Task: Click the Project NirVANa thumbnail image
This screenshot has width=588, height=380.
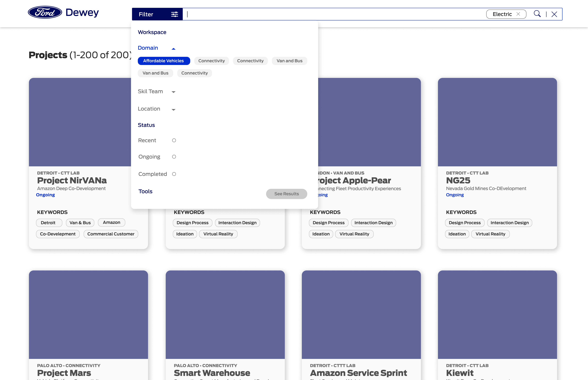Action: coord(80,122)
